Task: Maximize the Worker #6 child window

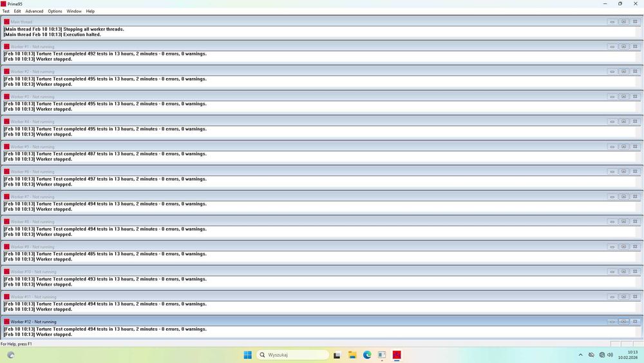Action: [623, 172]
